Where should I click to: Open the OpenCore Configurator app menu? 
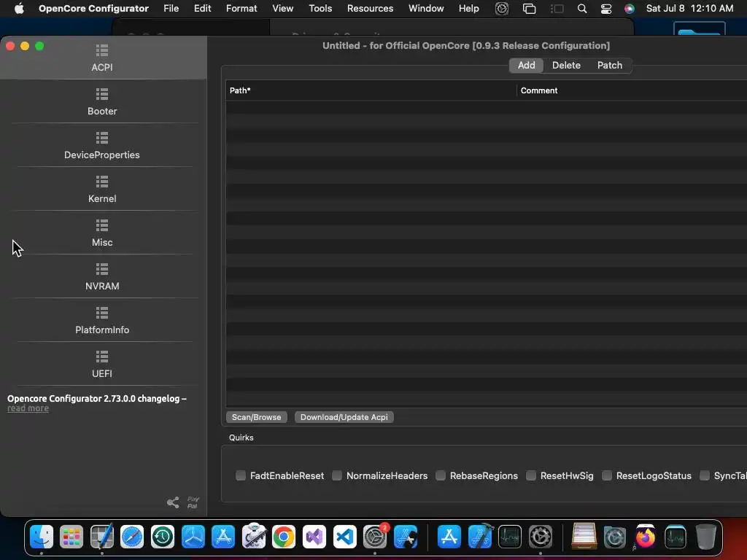coord(93,9)
